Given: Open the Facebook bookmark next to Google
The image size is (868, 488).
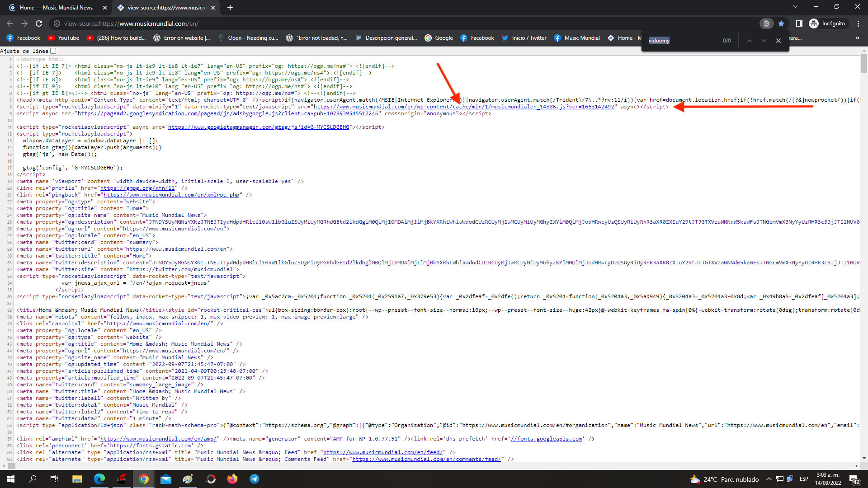Looking at the screenshot, I should click(x=477, y=38).
